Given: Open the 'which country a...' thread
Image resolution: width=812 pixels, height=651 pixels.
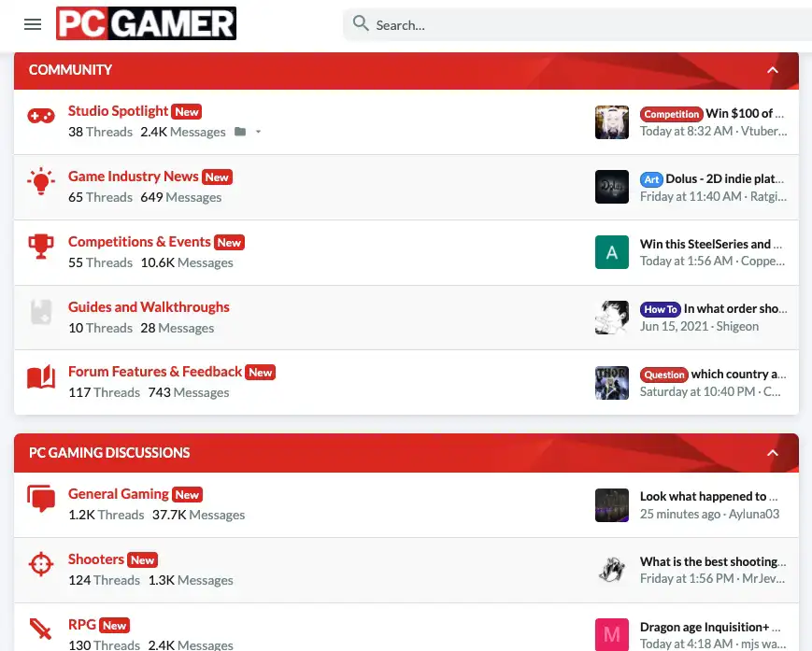Looking at the screenshot, I should (x=738, y=374).
